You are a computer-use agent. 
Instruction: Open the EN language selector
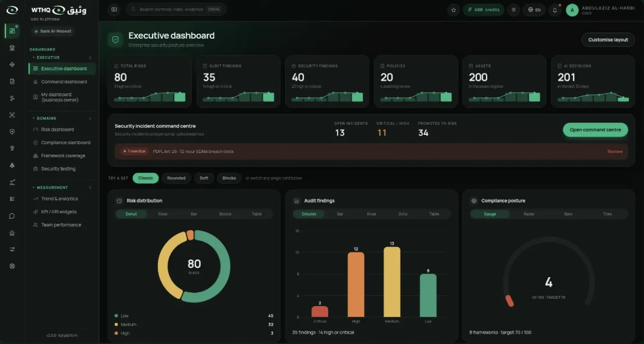coord(534,10)
